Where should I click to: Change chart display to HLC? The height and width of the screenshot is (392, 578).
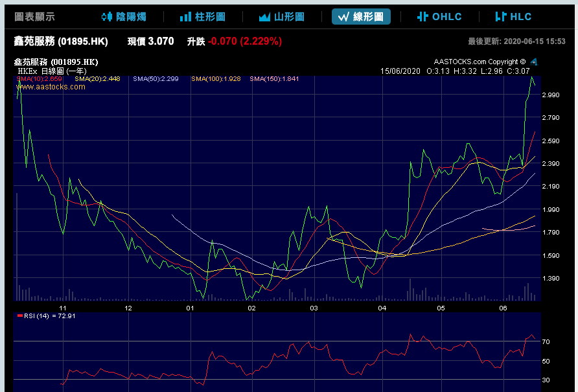pos(513,17)
